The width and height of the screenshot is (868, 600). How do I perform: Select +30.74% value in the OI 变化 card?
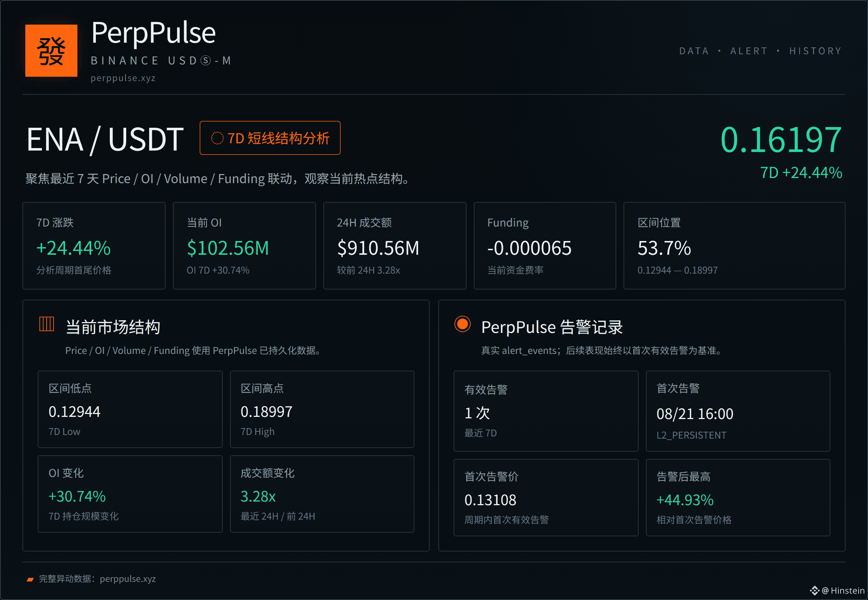(x=77, y=496)
